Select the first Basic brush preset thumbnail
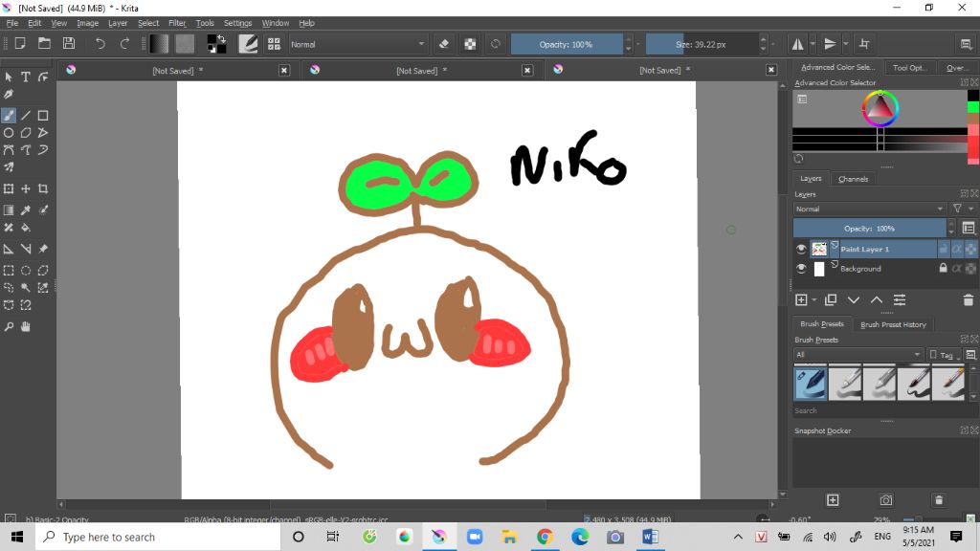Viewport: 980px width, 551px height. (x=810, y=384)
